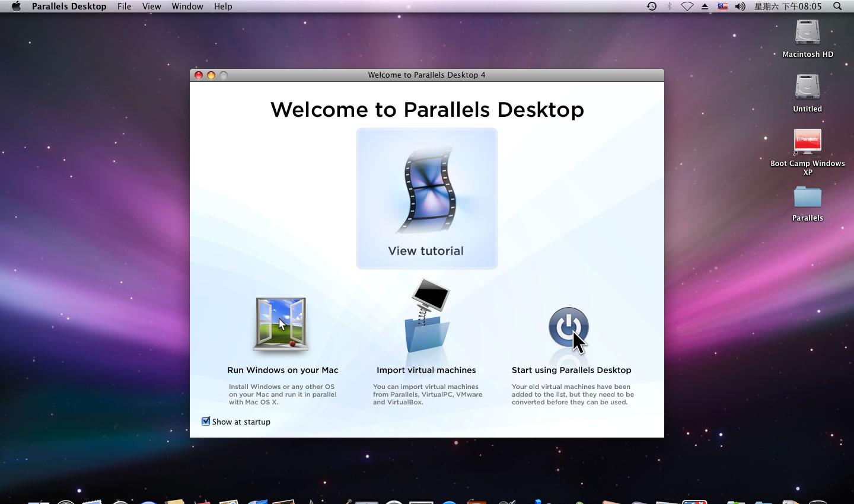Minimize the Welcome window with yellow button
The image size is (854, 504).
click(211, 75)
